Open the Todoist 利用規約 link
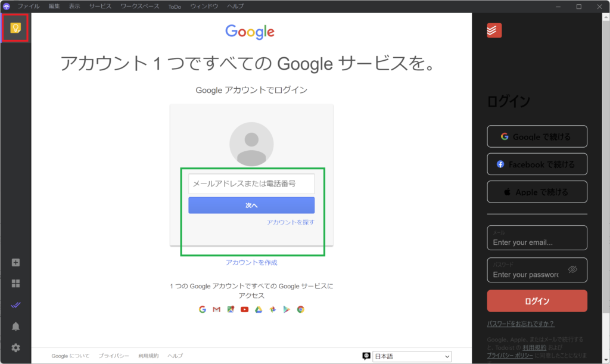 534,348
